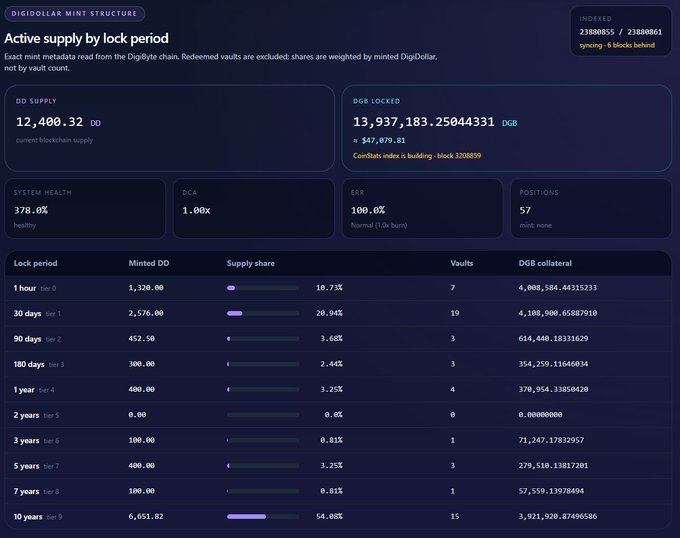Click the DIGIDOLLAR MINT STRUCTURE badge

[x=74, y=13]
